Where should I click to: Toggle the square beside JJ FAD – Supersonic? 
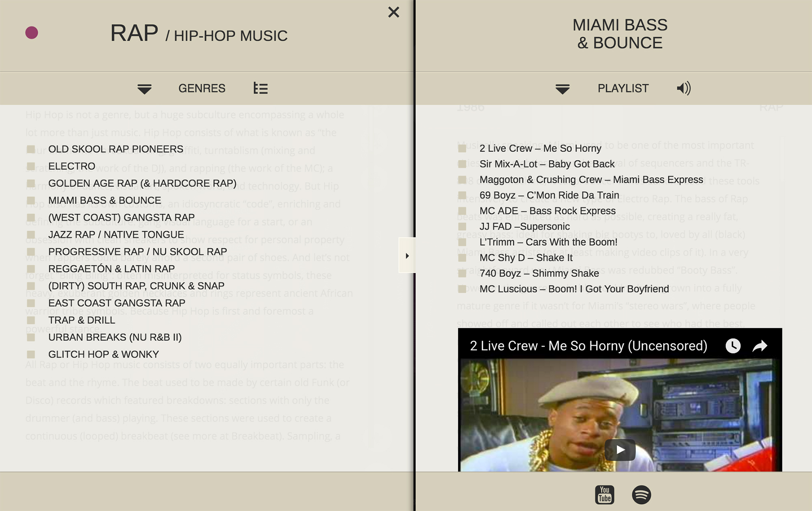click(462, 226)
